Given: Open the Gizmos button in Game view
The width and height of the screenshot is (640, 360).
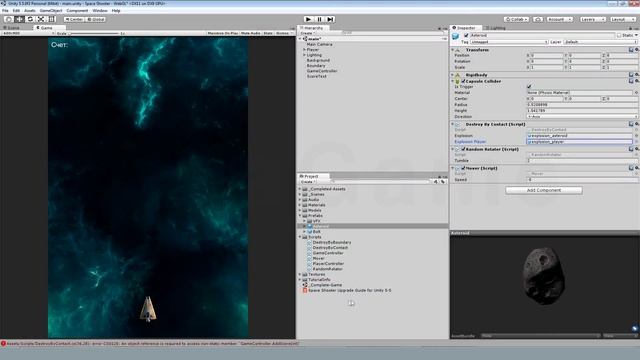Looking at the screenshot, I should click(x=283, y=33).
